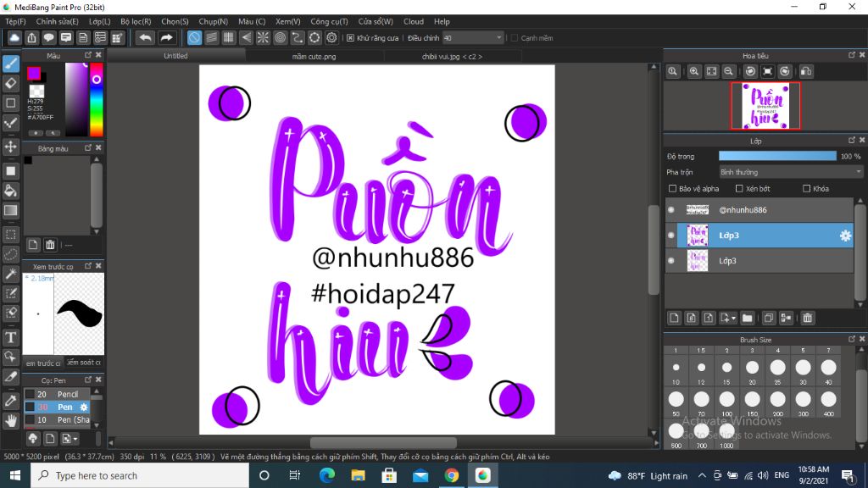This screenshot has width=868, height=488.
Task: Check the Khóa layer lock option
Action: [x=807, y=189]
